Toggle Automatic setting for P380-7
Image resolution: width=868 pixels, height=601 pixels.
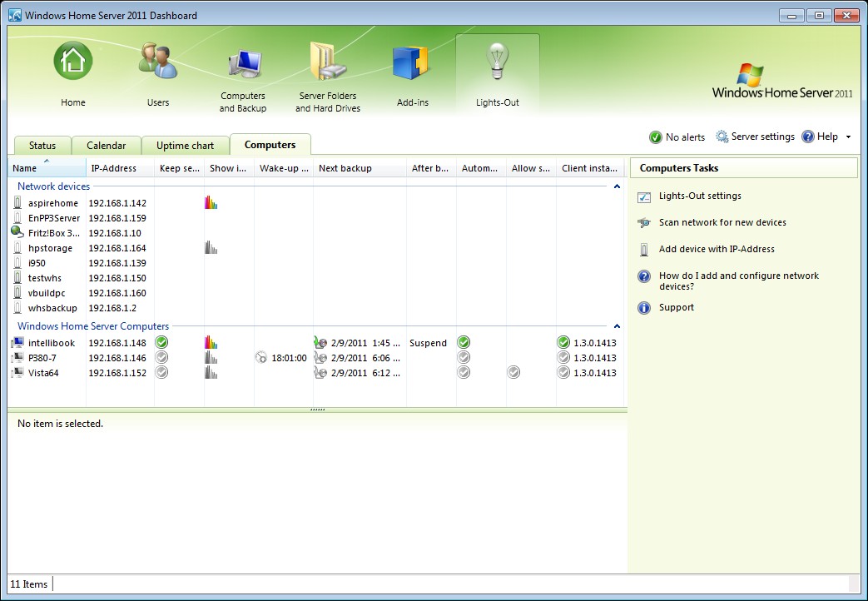464,357
